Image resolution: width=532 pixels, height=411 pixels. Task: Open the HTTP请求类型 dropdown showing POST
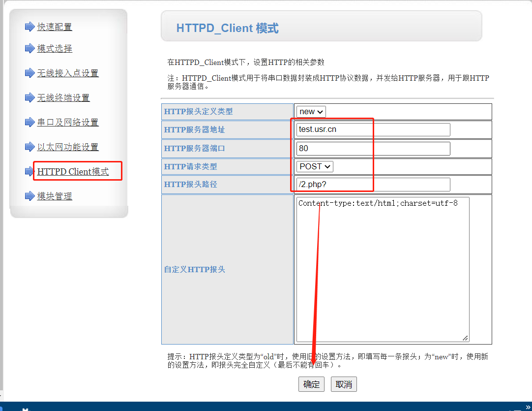click(315, 166)
